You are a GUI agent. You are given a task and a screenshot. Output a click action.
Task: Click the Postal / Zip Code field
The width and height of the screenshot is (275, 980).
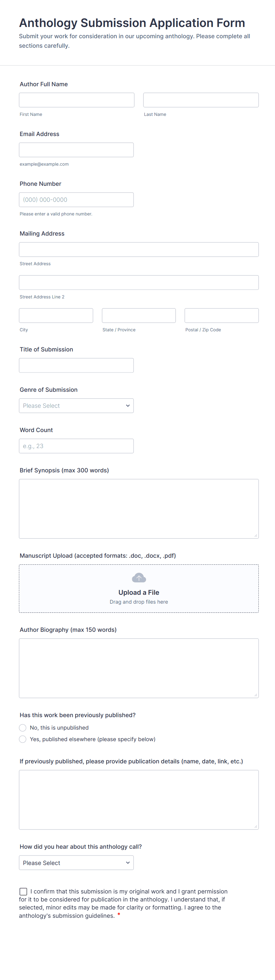click(x=221, y=315)
